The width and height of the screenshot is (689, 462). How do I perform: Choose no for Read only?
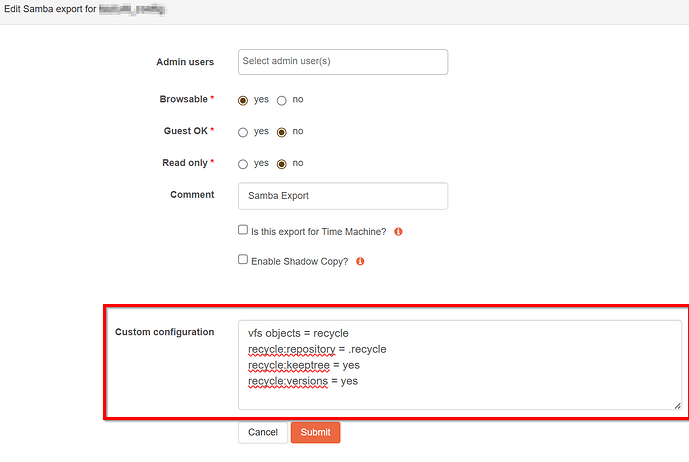coord(281,164)
